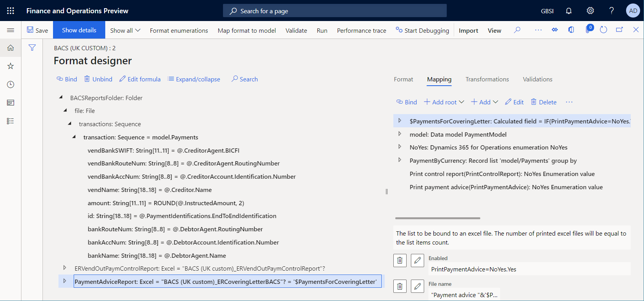Open form in new window icon
644x301 pixels.
619,30
